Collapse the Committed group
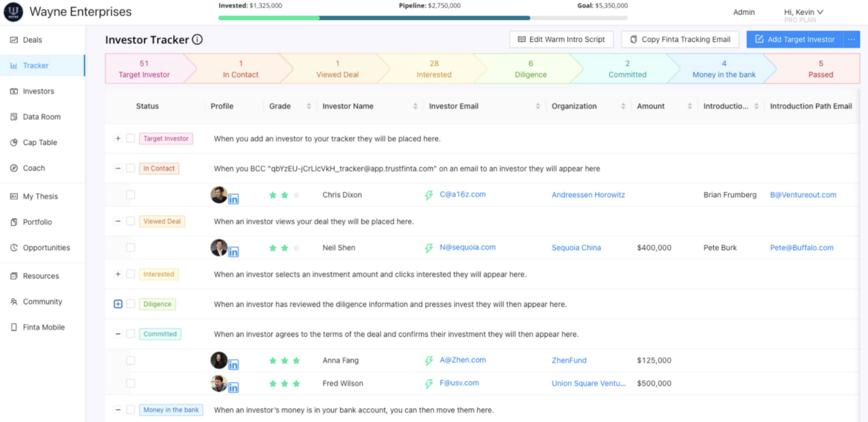This screenshot has height=422, width=868. tap(118, 334)
